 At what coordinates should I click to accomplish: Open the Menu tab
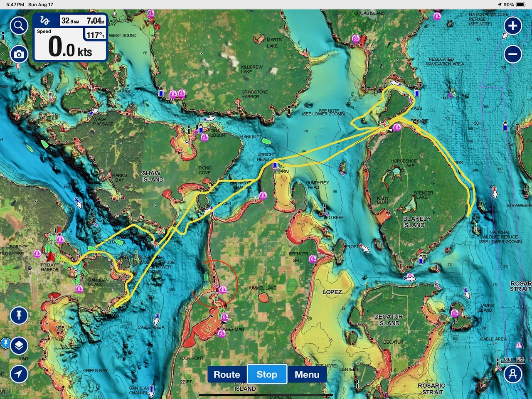pyautogui.click(x=307, y=374)
